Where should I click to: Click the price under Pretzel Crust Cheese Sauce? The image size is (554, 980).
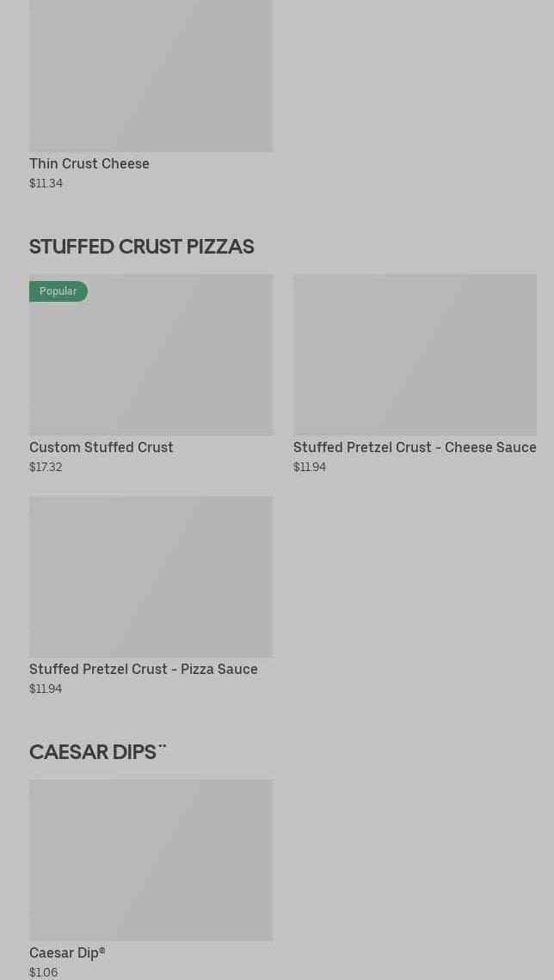point(310,467)
